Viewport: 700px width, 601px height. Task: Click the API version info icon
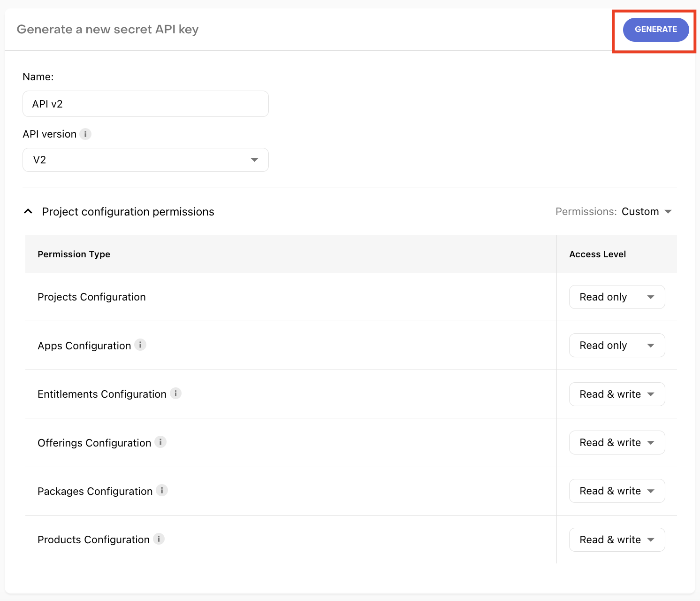[x=85, y=134]
